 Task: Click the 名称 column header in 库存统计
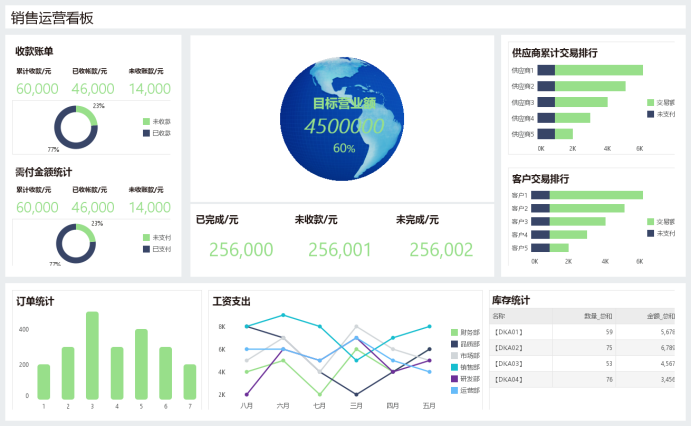point(500,315)
